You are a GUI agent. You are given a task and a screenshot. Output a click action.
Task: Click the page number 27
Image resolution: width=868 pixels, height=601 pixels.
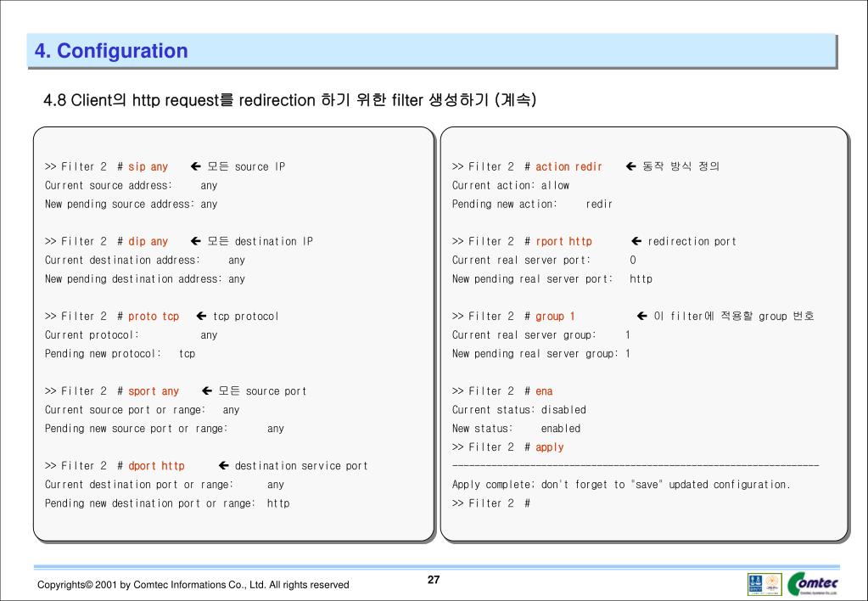point(434,580)
